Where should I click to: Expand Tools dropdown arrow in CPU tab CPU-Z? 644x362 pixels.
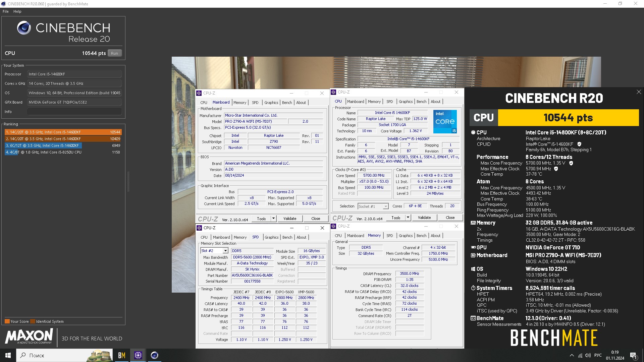click(x=408, y=218)
